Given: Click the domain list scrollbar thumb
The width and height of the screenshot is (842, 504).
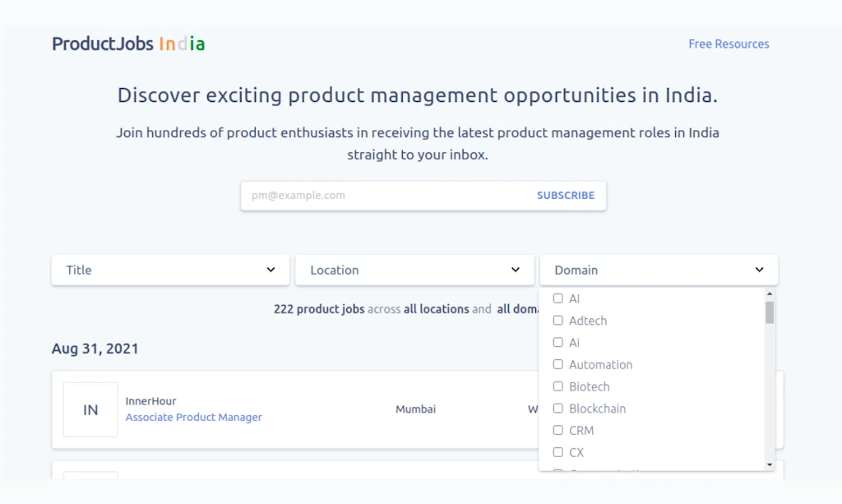Looking at the screenshot, I should [770, 312].
